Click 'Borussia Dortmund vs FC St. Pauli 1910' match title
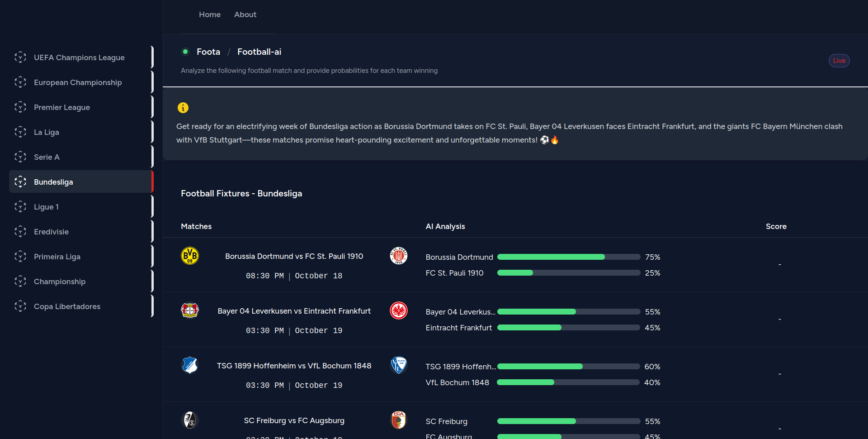 pyautogui.click(x=294, y=256)
